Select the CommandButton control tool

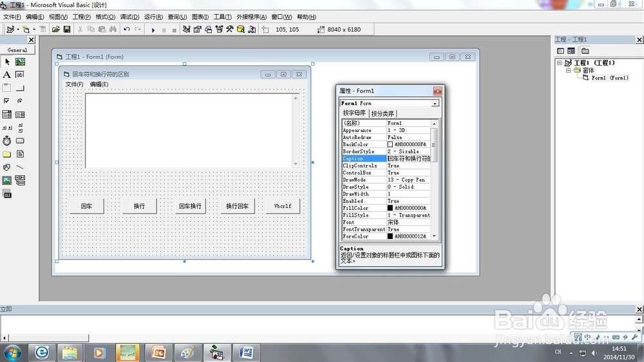click(x=20, y=88)
